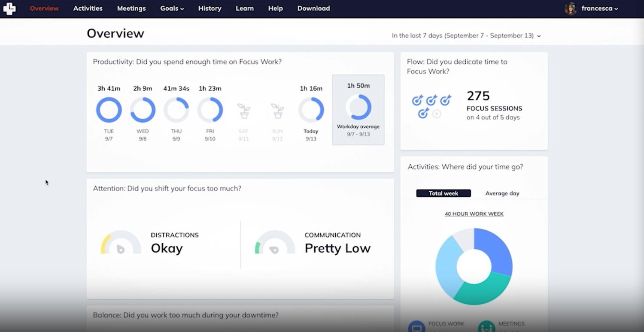Click Download in the navigation bar
Screen dimensions: 644x332
313,9
